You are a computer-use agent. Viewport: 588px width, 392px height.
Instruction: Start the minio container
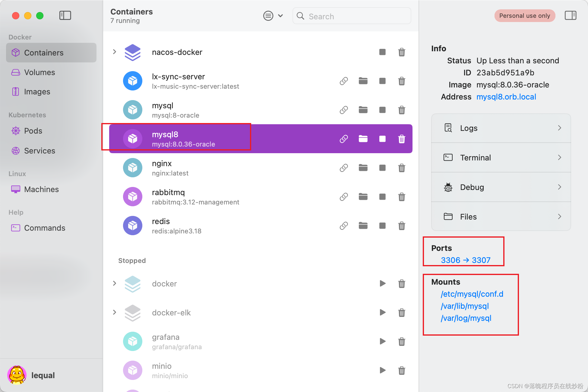(x=382, y=370)
